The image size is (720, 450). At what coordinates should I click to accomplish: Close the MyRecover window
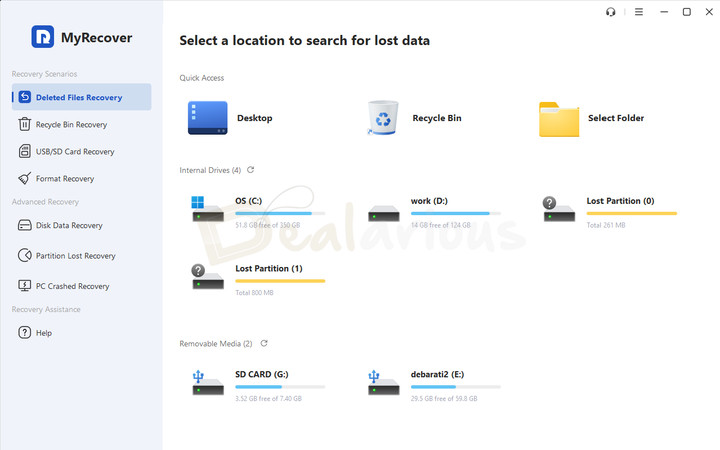coord(709,12)
